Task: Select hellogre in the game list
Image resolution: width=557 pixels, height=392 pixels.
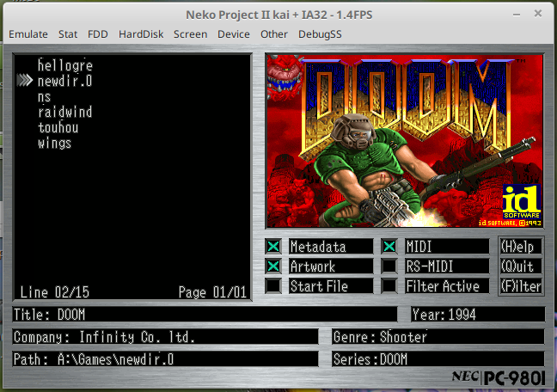Action: [65, 65]
